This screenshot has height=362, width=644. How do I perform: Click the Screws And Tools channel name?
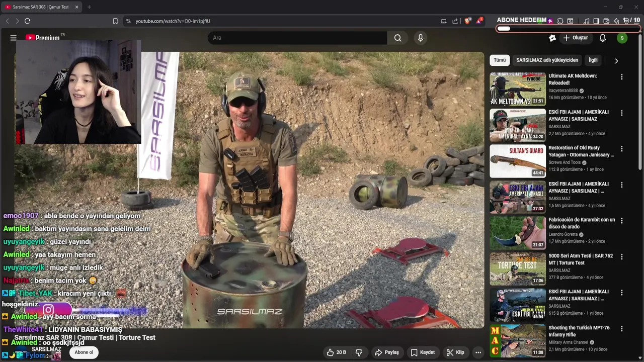tap(565, 162)
